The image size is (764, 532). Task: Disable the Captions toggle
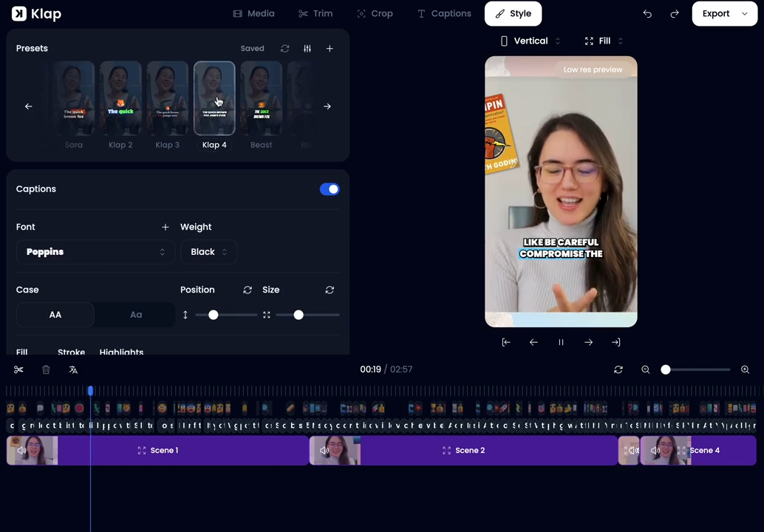click(x=330, y=189)
